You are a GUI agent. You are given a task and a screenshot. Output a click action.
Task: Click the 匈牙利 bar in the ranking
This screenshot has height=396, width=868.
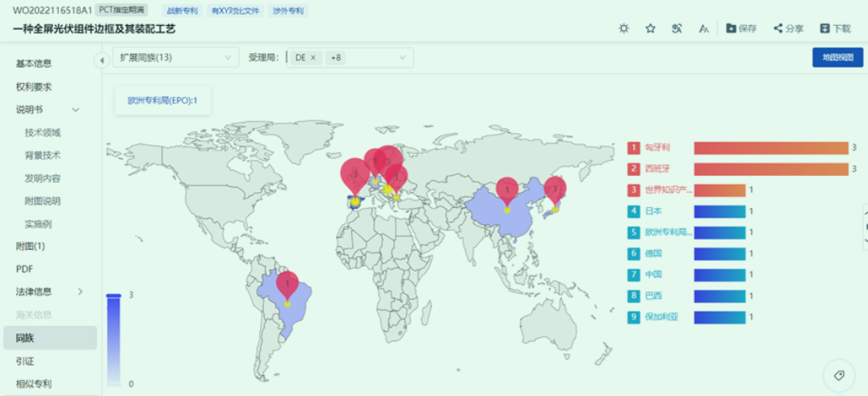[770, 148]
